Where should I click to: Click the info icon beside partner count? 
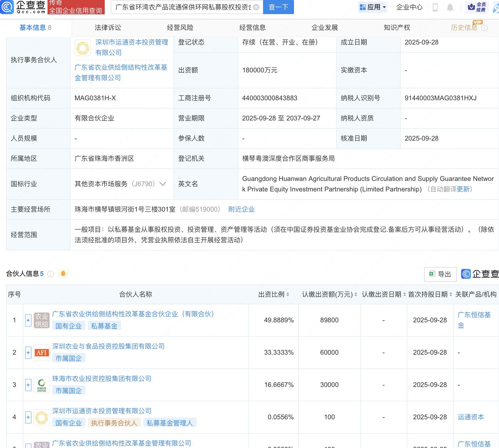(x=50, y=274)
